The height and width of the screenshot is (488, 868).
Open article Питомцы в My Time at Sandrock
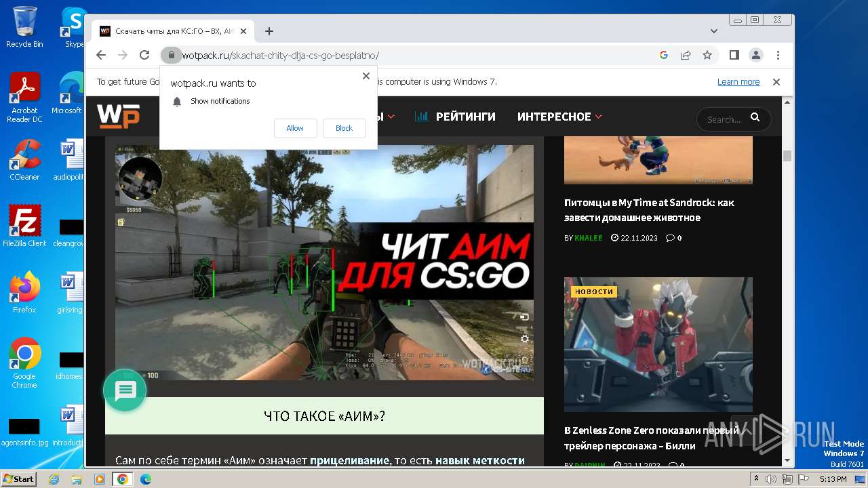point(649,210)
